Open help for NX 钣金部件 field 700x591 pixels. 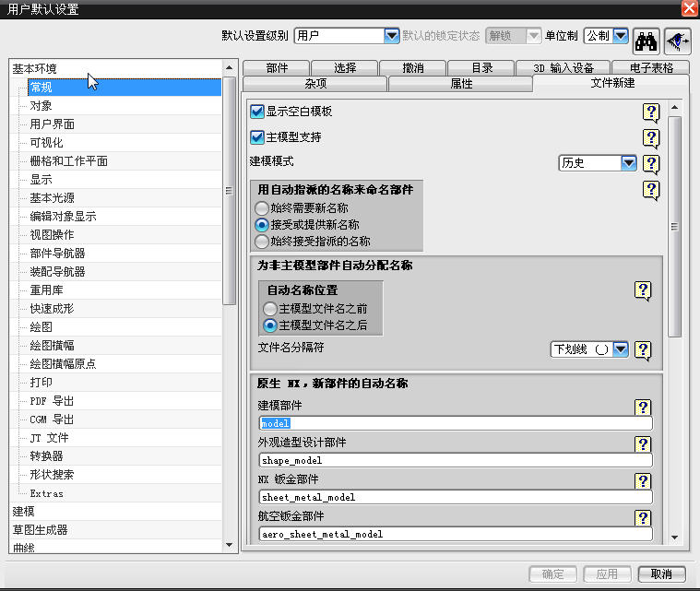(x=643, y=481)
